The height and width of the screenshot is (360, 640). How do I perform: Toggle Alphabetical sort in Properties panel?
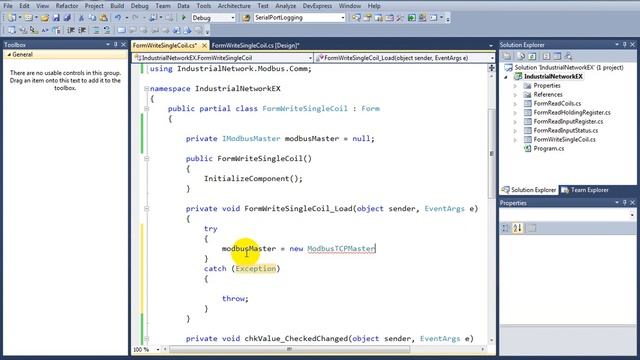(518, 228)
